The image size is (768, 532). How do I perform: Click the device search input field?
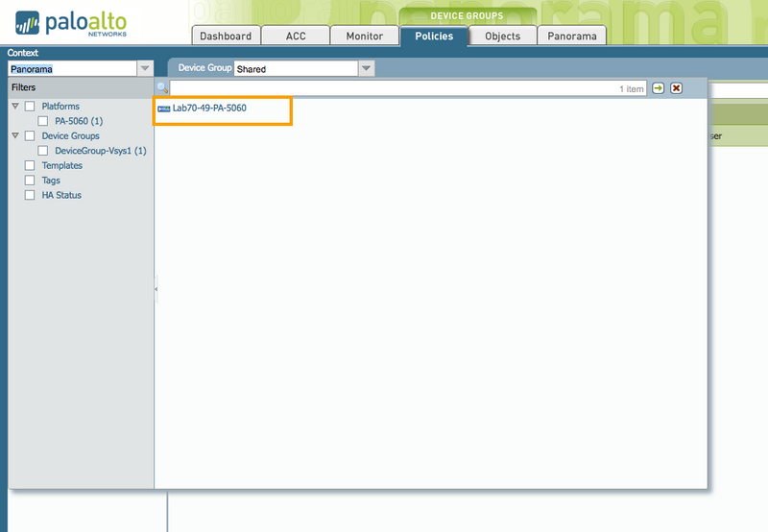click(408, 88)
